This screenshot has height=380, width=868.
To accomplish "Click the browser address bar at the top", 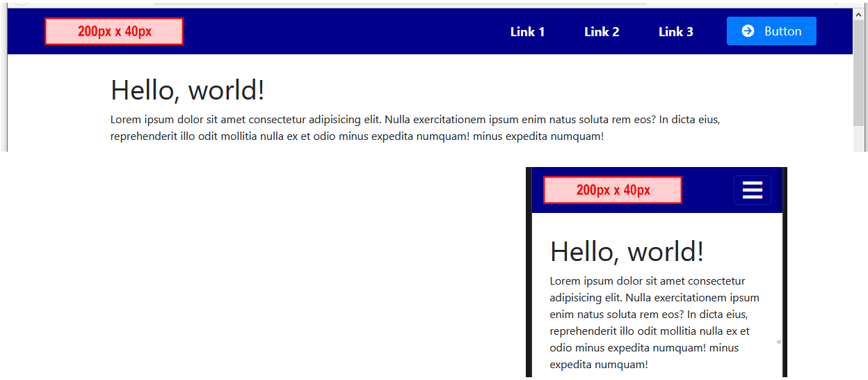I will pyautogui.click(x=400, y=3).
